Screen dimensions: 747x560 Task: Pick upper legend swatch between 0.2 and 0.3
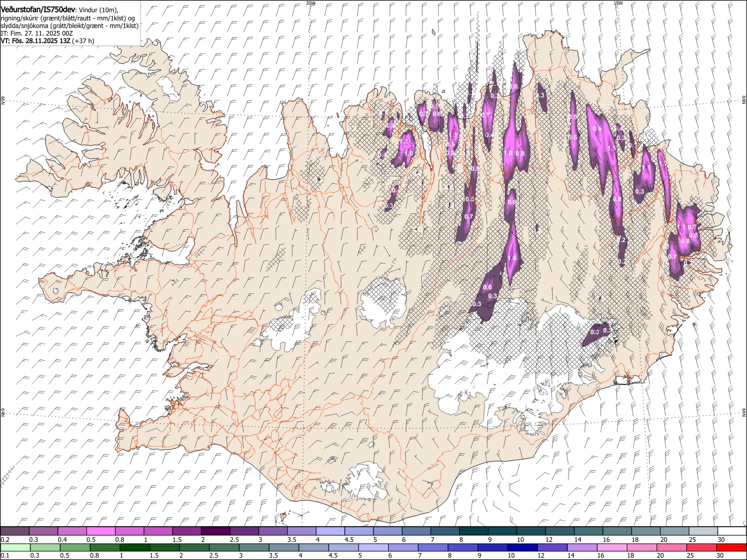point(15,531)
